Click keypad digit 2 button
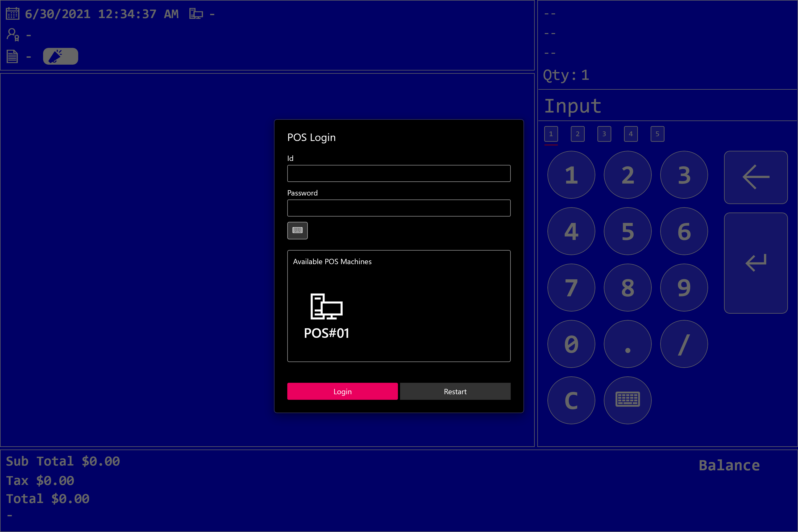798x532 pixels. 628,175
